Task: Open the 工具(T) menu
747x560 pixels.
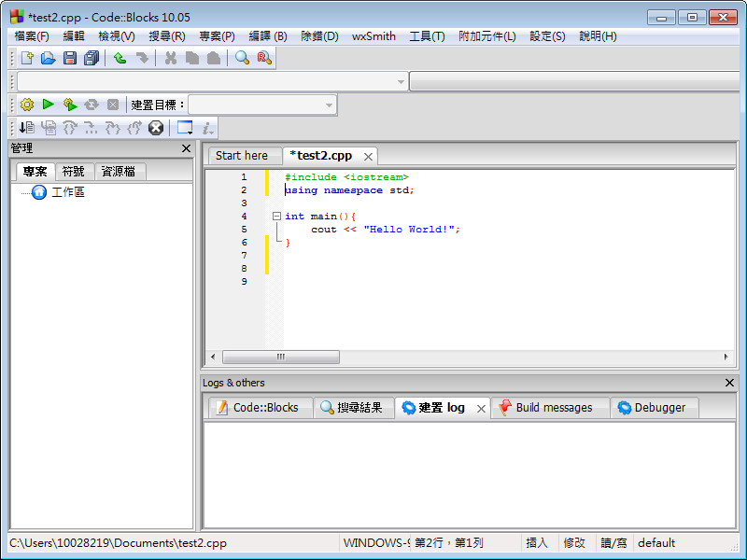Action: (427, 36)
